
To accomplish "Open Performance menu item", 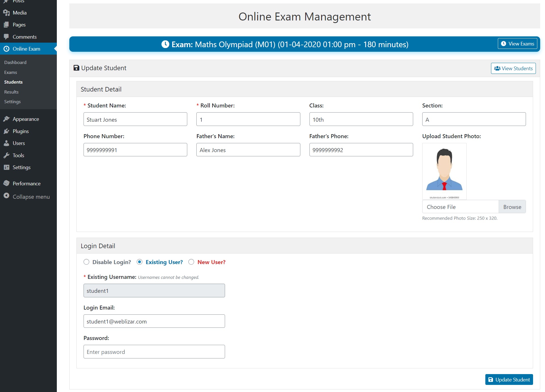I will (28, 184).
